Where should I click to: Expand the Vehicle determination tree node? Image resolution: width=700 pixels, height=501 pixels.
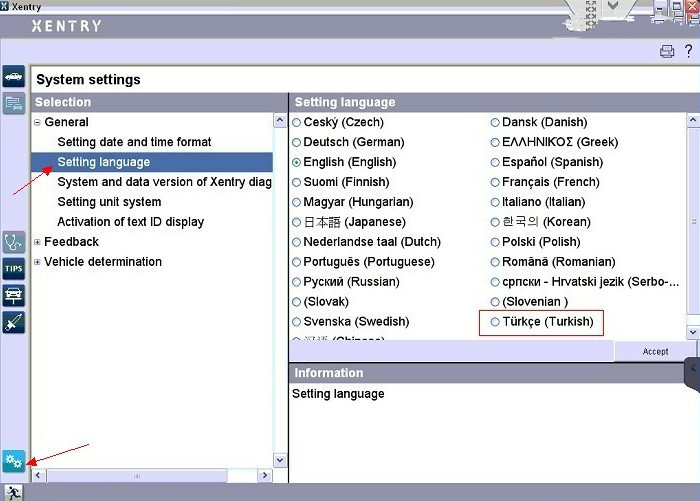click(x=38, y=262)
